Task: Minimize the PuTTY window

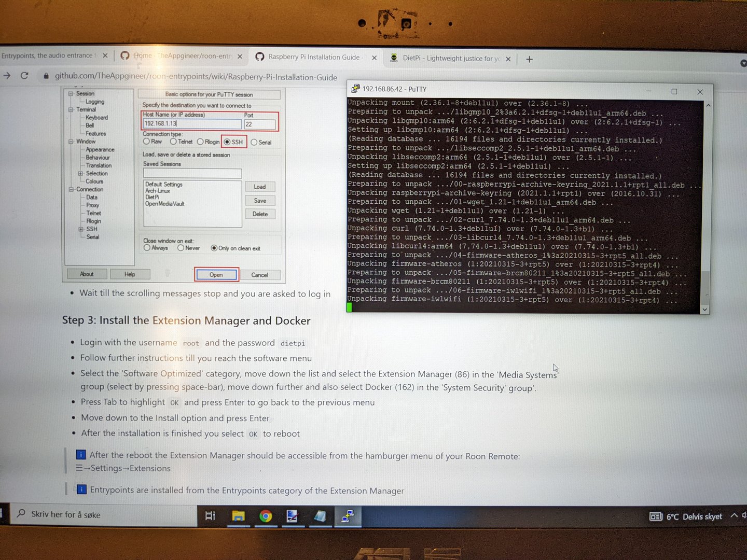Action: point(648,91)
